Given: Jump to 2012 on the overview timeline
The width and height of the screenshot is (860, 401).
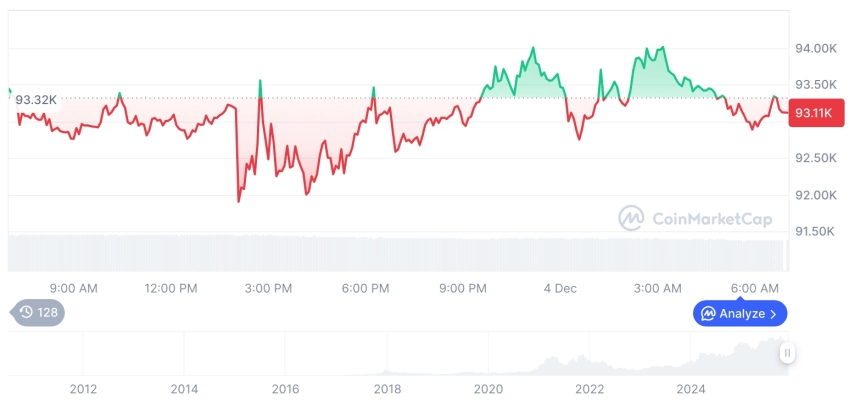Looking at the screenshot, I should click(83, 388).
